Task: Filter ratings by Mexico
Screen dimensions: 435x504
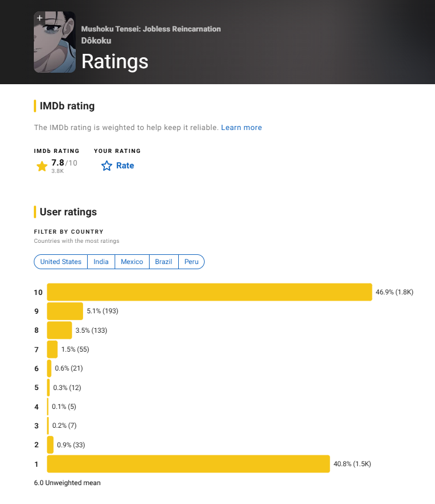Action: [x=132, y=262]
